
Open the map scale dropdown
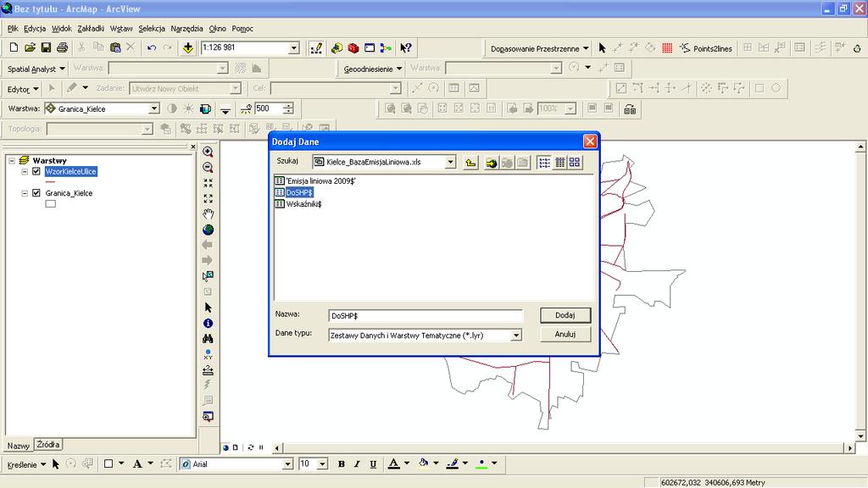click(294, 48)
